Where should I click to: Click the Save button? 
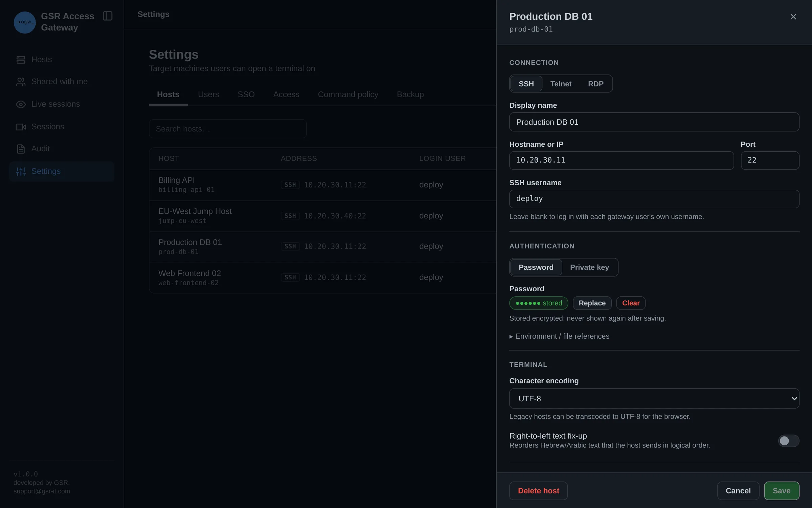pyautogui.click(x=782, y=491)
